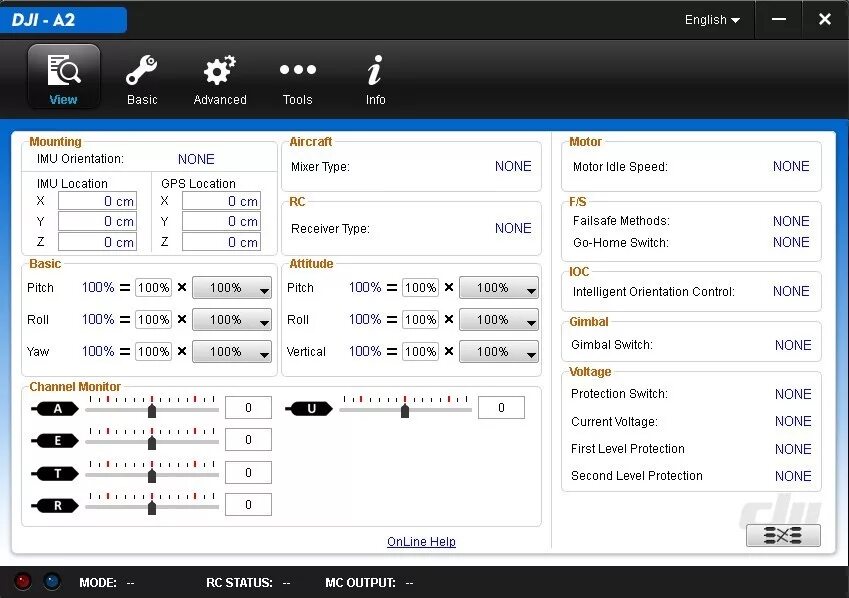Click the channel E label badge

point(55,440)
